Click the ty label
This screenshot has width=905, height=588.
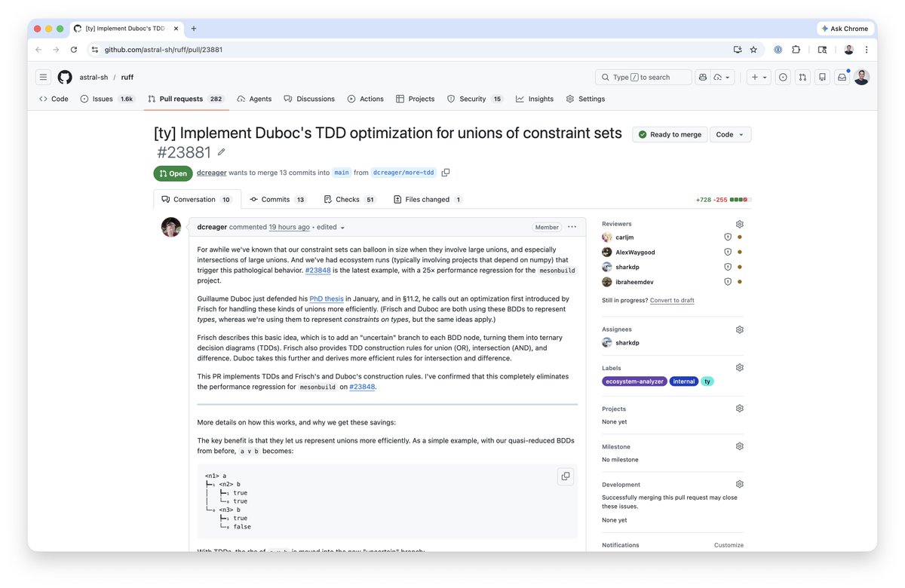707,381
